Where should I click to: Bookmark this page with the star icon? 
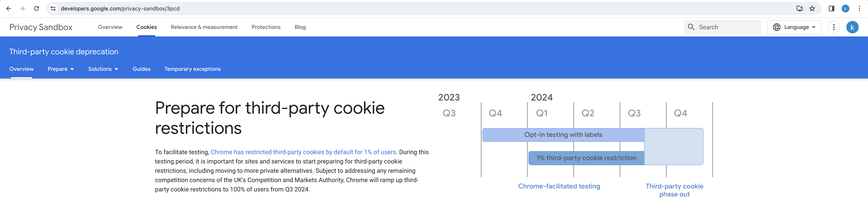point(812,8)
